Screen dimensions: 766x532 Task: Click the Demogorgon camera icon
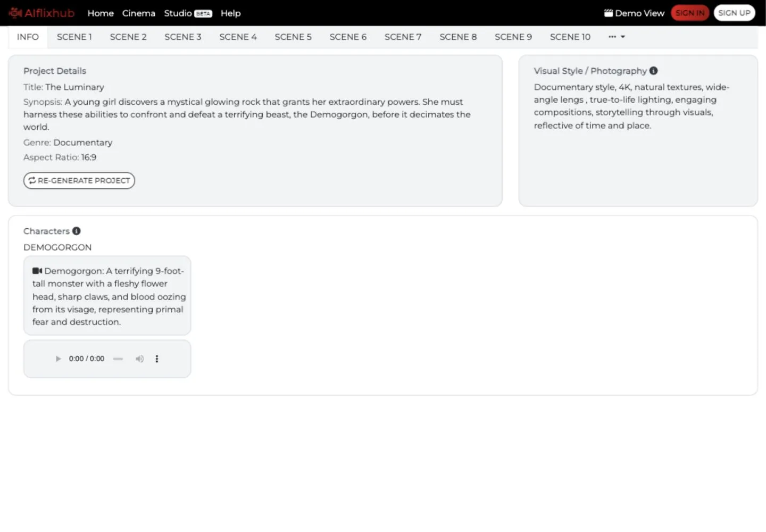tap(37, 271)
